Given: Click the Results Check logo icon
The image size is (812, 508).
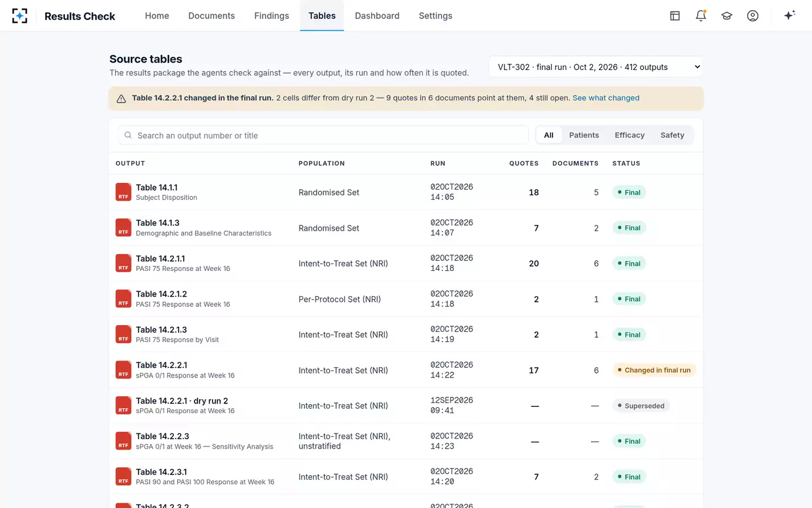Looking at the screenshot, I should click(x=20, y=16).
